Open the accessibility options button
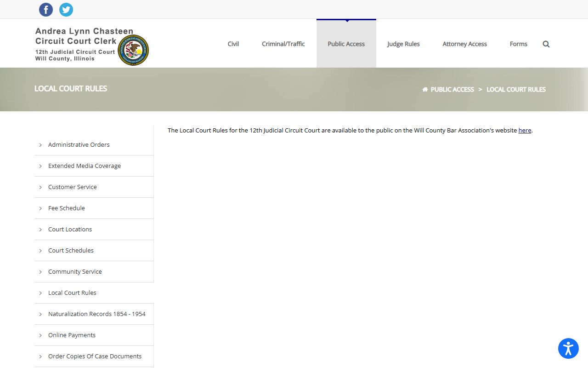The image size is (588, 368). 568,348
